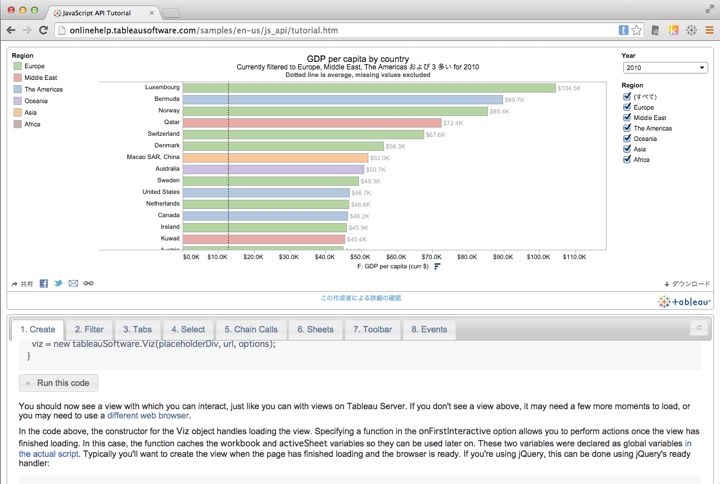
Task: Open the Chrome hamburger menu
Action: pyautogui.click(x=709, y=30)
